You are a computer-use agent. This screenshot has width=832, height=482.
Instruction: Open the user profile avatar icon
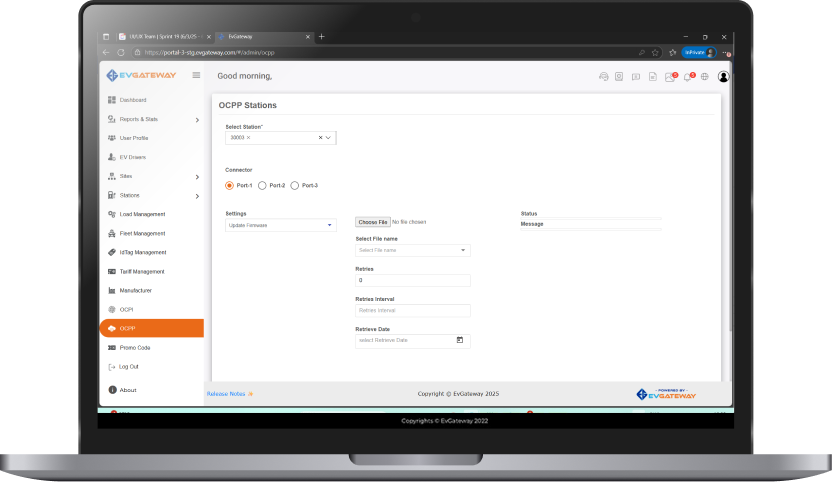[724, 76]
